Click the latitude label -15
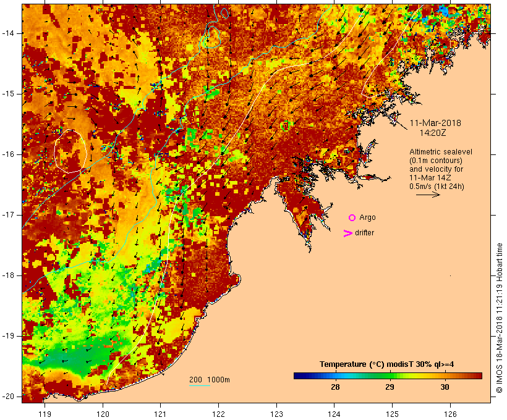This screenshot has height=420, width=507. 8,94
